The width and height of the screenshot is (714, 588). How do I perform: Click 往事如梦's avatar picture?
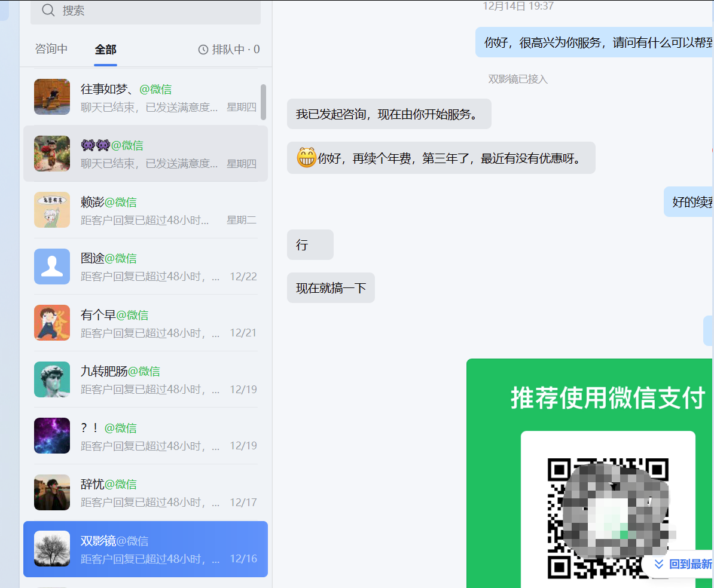(x=52, y=96)
